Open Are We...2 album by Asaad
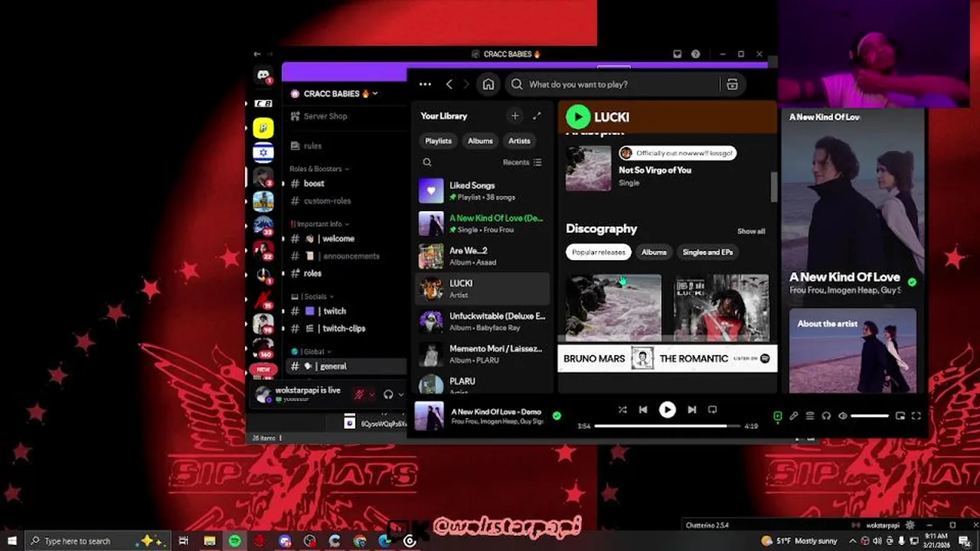This screenshot has width=980, height=551. (482, 256)
